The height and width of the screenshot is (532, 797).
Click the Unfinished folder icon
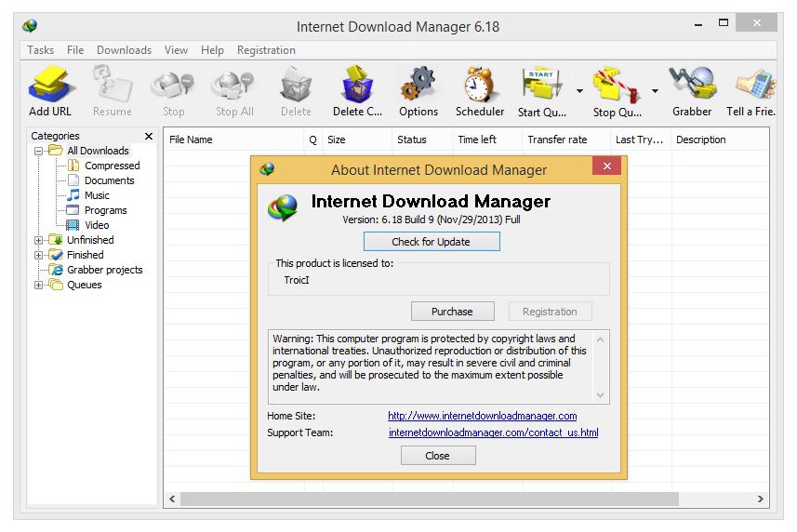click(x=56, y=239)
